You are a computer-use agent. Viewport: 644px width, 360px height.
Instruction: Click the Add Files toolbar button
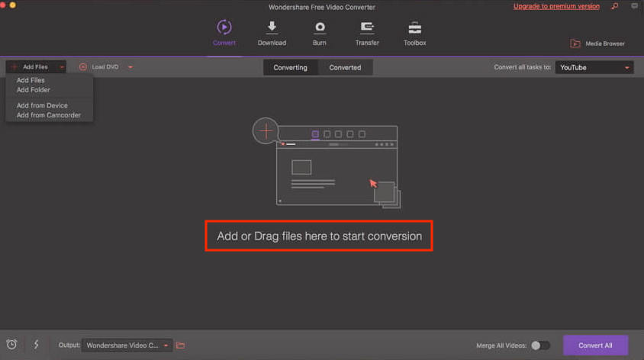(35, 67)
